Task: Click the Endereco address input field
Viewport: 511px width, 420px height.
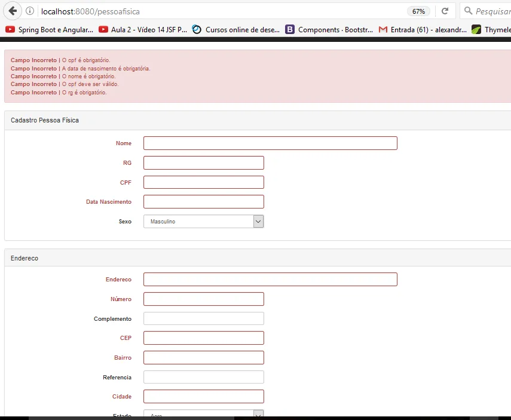Action: [x=270, y=279]
